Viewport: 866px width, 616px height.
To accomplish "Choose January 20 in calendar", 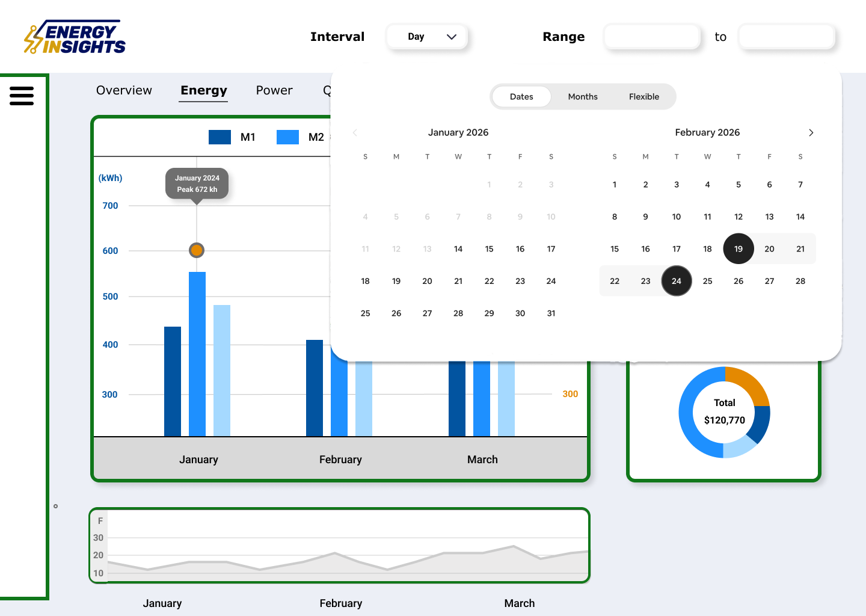I will point(427,281).
